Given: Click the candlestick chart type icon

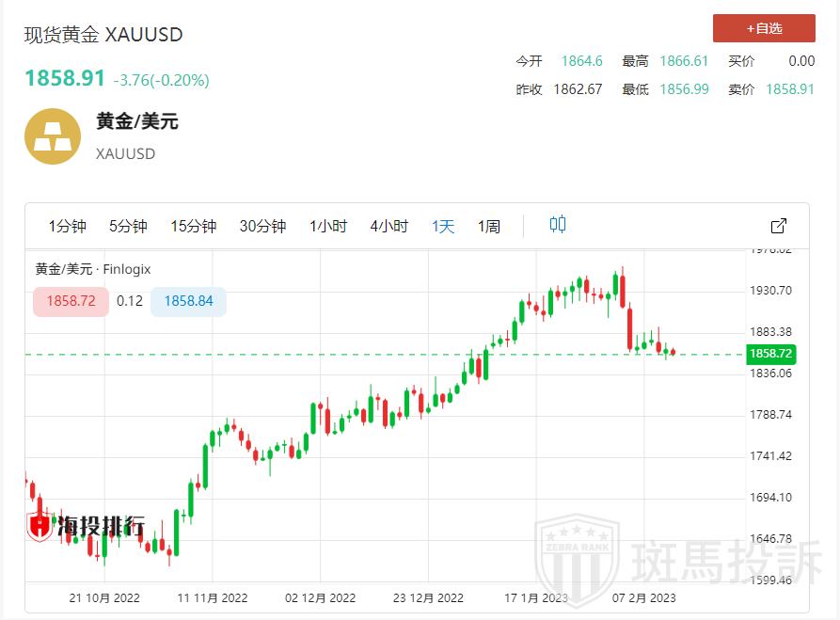Looking at the screenshot, I should pyautogui.click(x=558, y=225).
